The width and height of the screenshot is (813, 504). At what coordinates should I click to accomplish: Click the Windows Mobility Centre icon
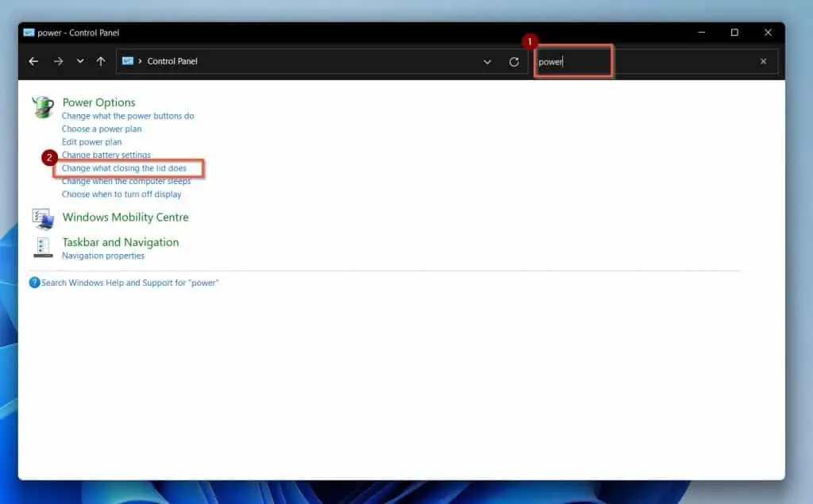(x=44, y=220)
